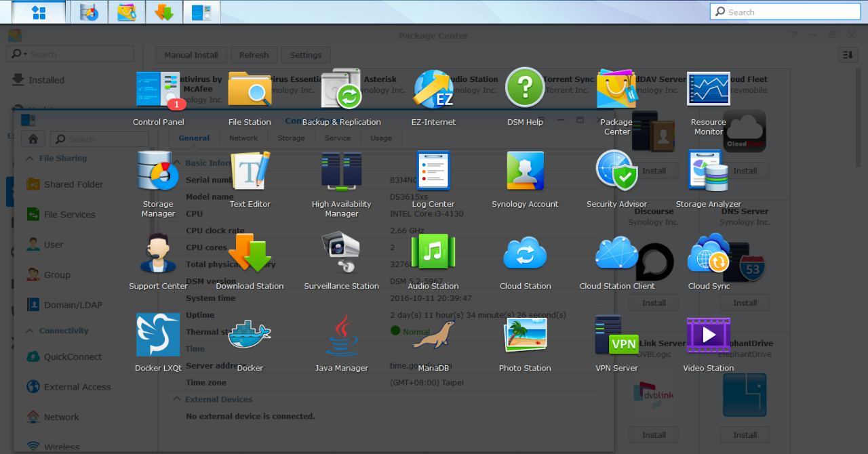Launch Resource Monitor
The height and width of the screenshot is (454, 868).
click(x=709, y=89)
